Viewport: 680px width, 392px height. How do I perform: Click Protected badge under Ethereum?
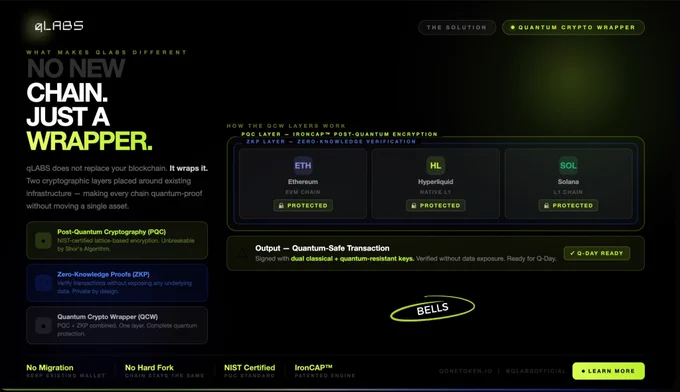(303, 205)
